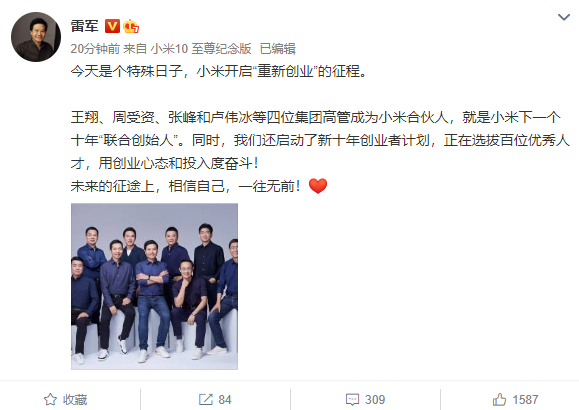Like the post with thumbs-up icon
This screenshot has width=579, height=410.
pos(499,399)
